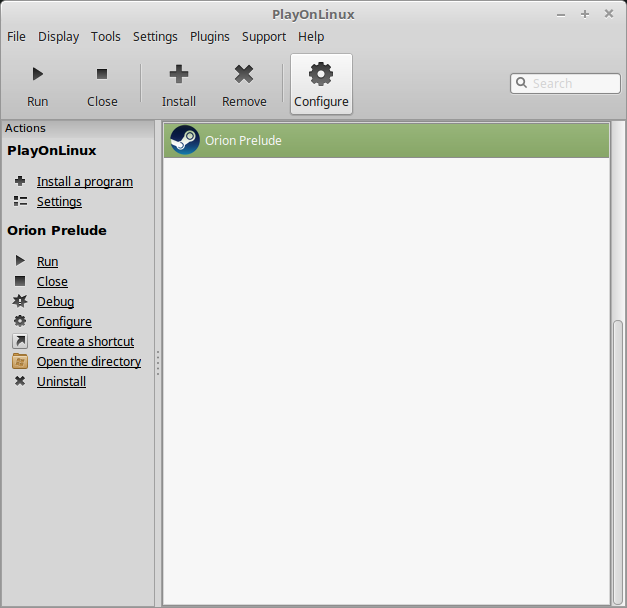
Task: Focus the Search input field
Action: point(565,83)
